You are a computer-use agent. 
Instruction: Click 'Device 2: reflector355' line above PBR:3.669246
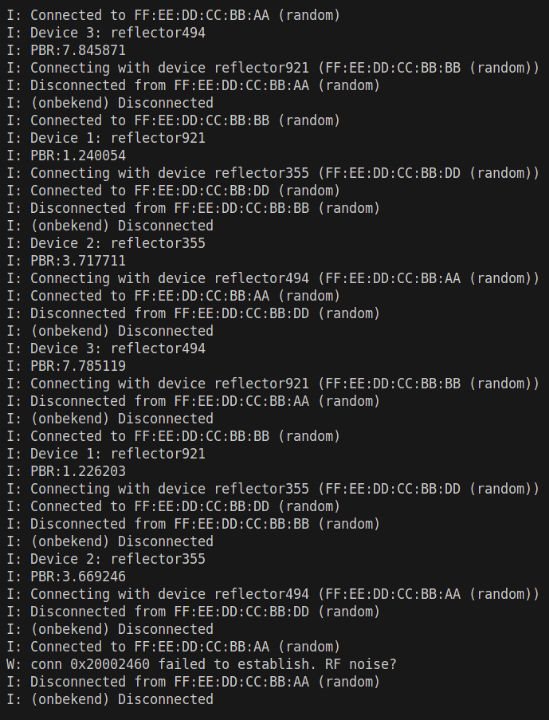click(106, 558)
